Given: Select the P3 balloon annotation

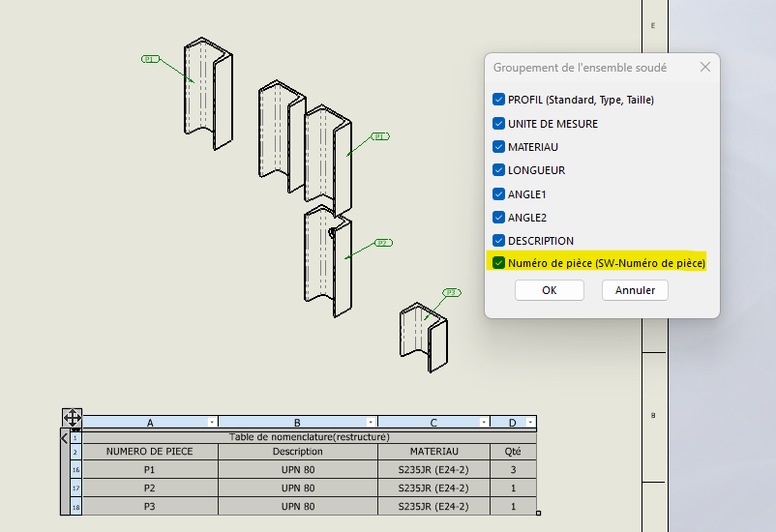Looking at the screenshot, I should pyautogui.click(x=451, y=292).
